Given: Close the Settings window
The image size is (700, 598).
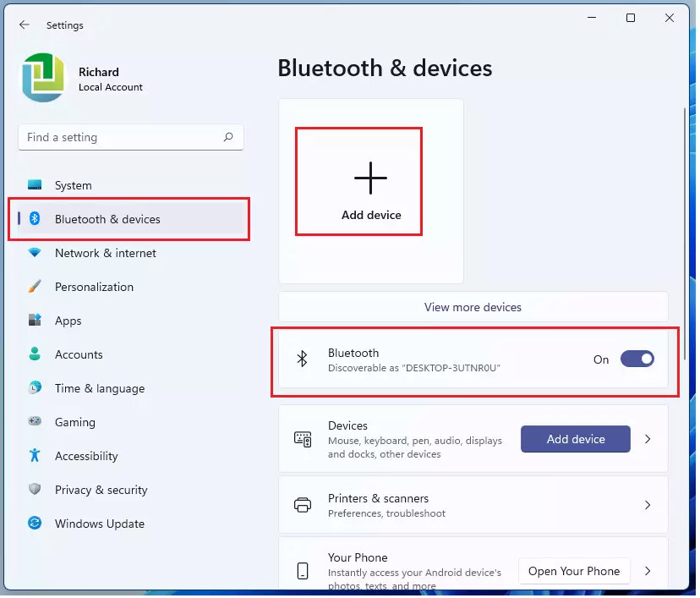Looking at the screenshot, I should point(671,18).
